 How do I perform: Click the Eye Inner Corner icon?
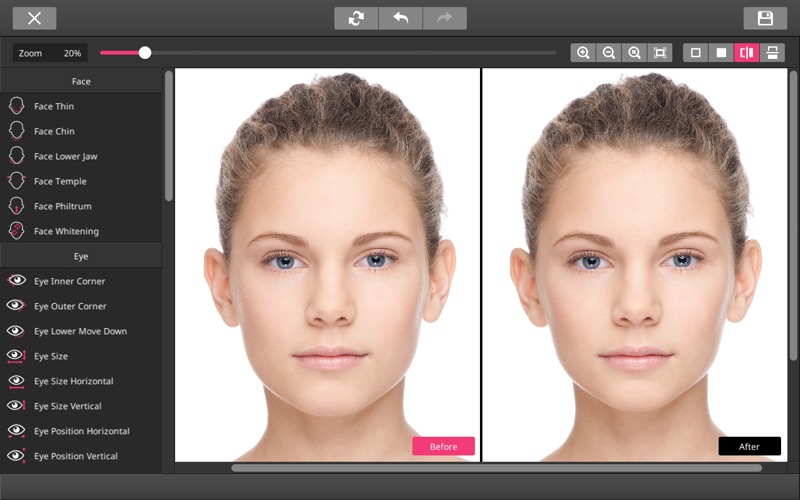click(x=16, y=280)
